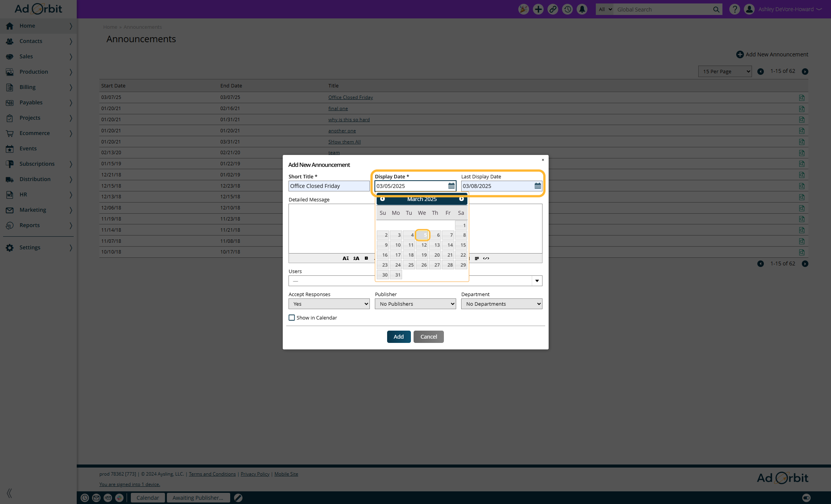Click edit icon for 'final one' row

[802, 109]
